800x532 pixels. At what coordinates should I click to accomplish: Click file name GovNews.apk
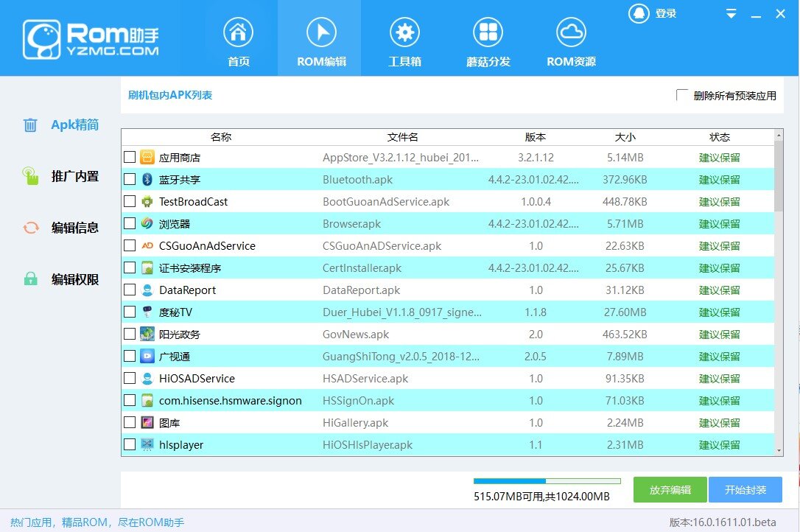[x=356, y=335]
